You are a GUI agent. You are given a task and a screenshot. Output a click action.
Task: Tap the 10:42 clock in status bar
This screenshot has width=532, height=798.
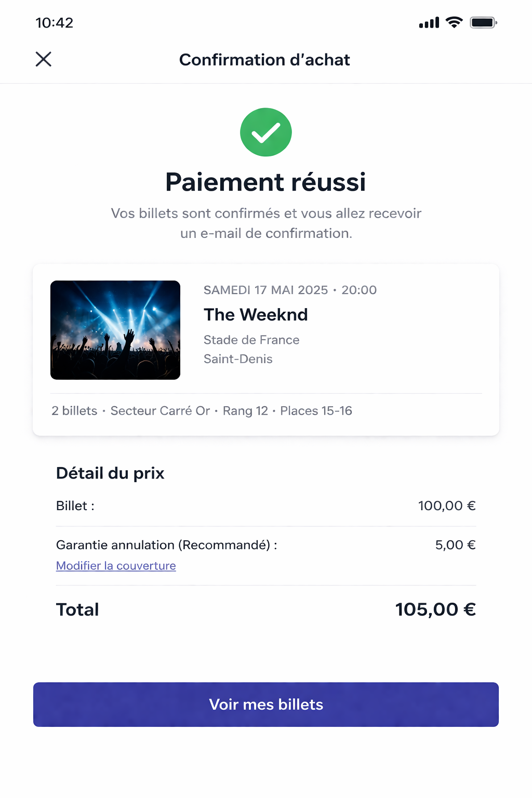pyautogui.click(x=55, y=23)
